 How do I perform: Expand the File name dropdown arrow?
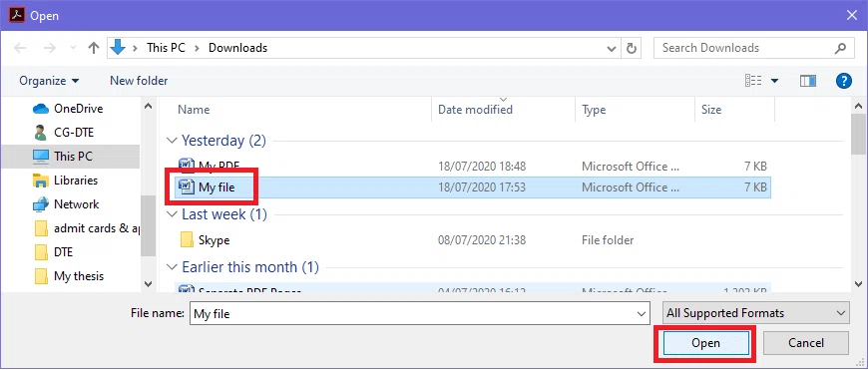click(x=643, y=313)
